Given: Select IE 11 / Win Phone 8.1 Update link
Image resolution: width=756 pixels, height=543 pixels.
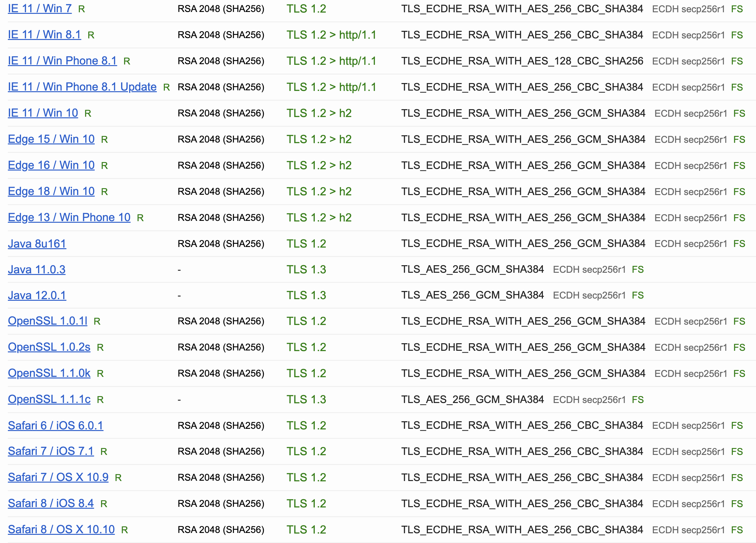Looking at the screenshot, I should tap(82, 87).
